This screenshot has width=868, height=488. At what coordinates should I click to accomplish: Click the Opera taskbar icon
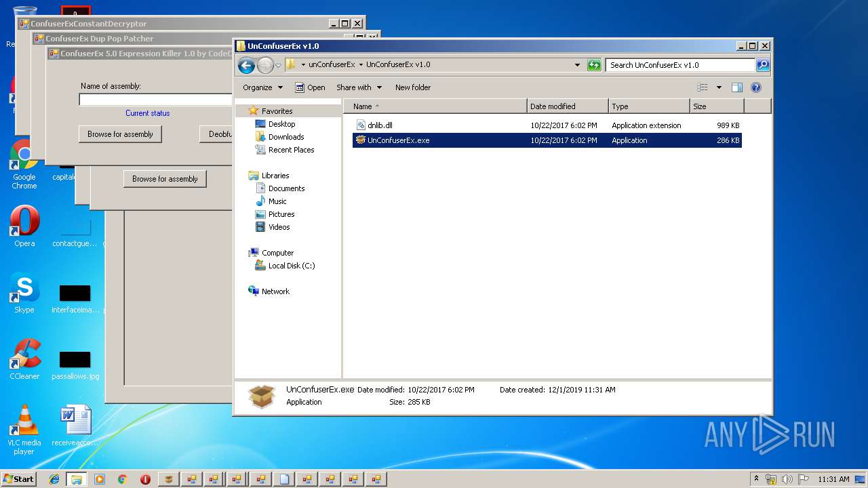coord(145,479)
